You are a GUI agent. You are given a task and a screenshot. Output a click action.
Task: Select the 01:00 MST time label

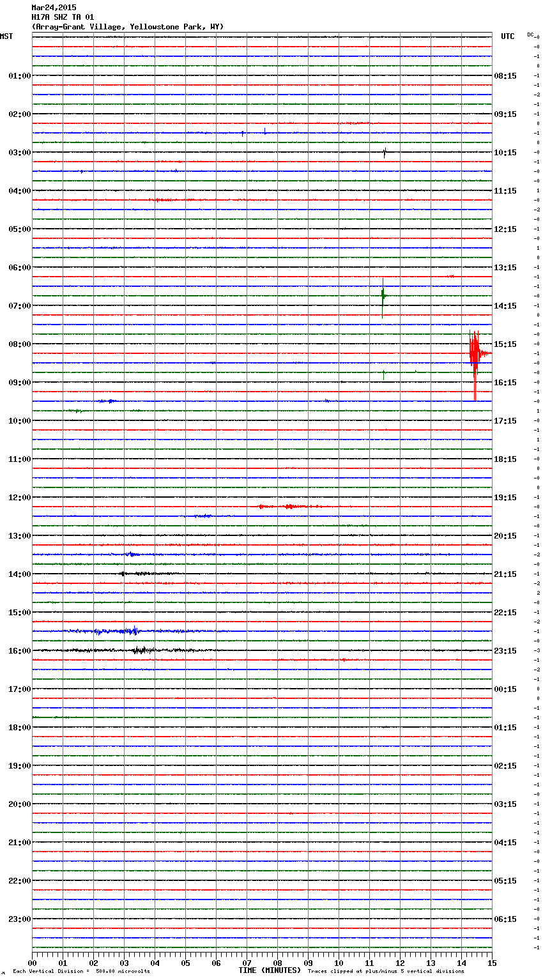click(x=20, y=76)
